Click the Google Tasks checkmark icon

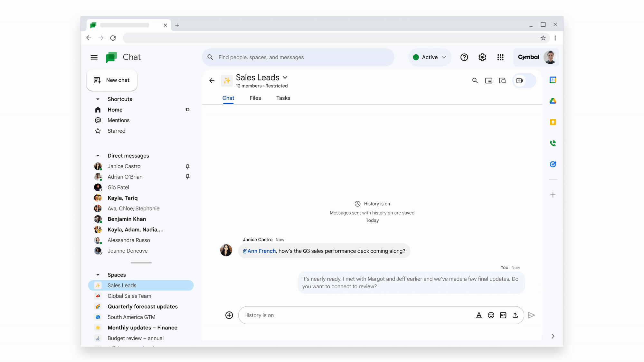pyautogui.click(x=553, y=164)
